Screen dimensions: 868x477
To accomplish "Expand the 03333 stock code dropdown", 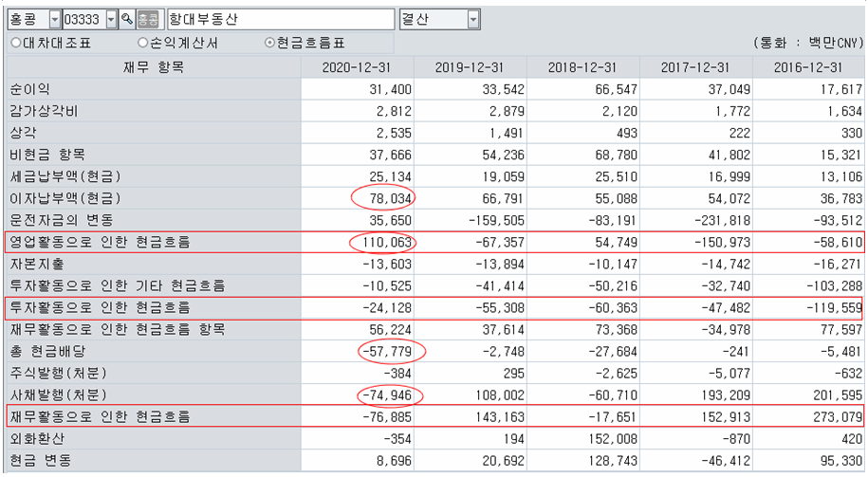I will point(112,20).
